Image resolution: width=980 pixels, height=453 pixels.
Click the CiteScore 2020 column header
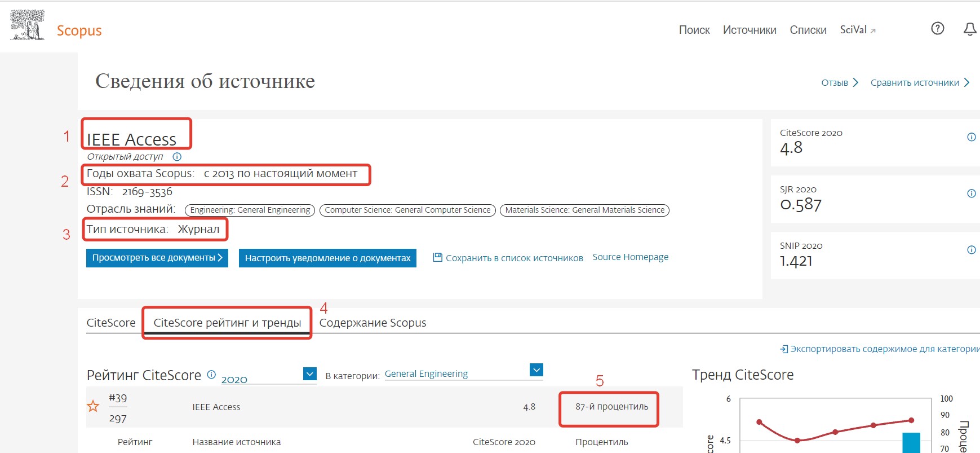pos(504,442)
